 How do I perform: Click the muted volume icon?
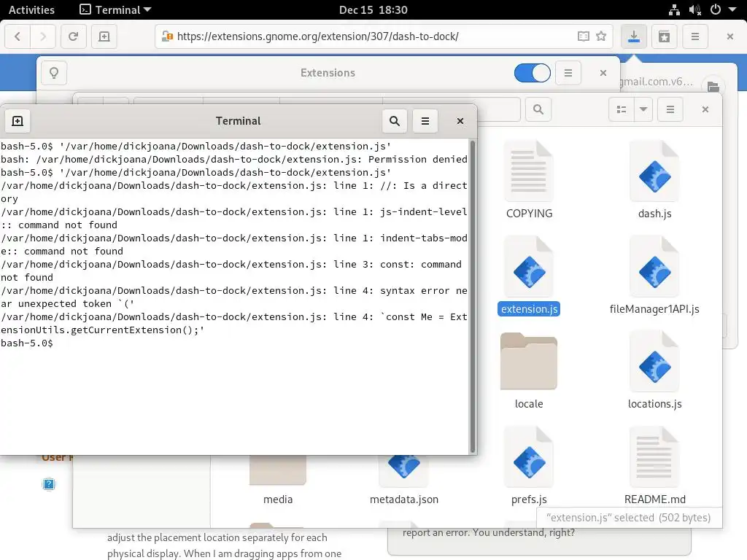coord(695,9)
